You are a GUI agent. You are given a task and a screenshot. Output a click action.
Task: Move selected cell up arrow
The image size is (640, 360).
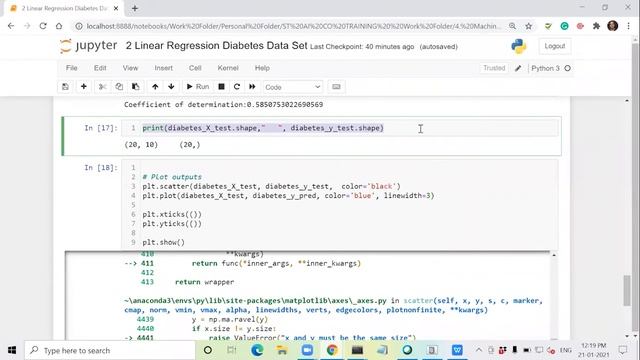[x=155, y=87]
